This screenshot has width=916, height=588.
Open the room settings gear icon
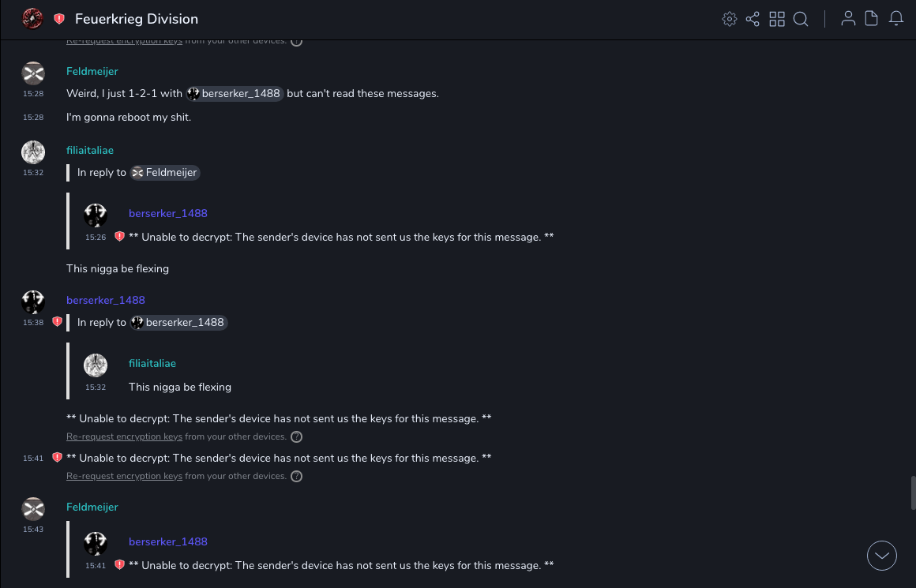(729, 19)
